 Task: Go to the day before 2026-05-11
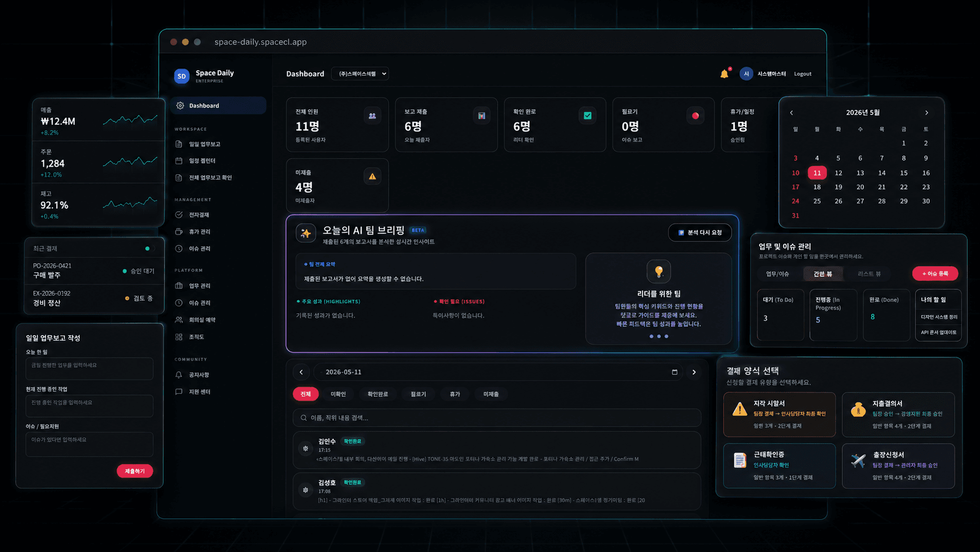tap(301, 372)
